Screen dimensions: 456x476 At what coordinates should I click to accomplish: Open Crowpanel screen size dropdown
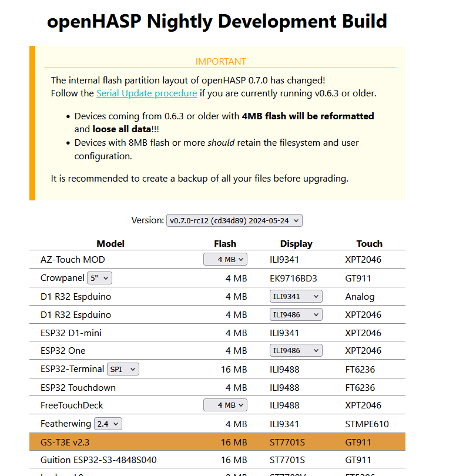click(99, 278)
